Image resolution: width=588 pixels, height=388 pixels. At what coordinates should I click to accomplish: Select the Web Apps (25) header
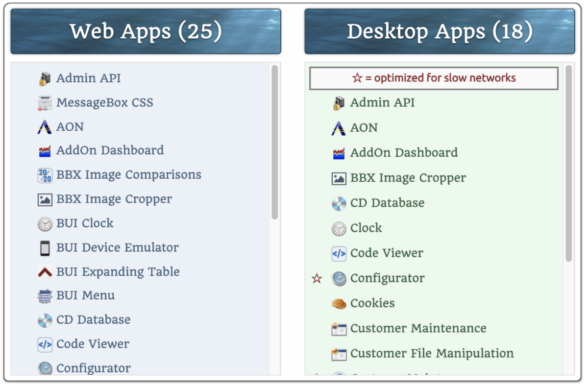pyautogui.click(x=146, y=31)
